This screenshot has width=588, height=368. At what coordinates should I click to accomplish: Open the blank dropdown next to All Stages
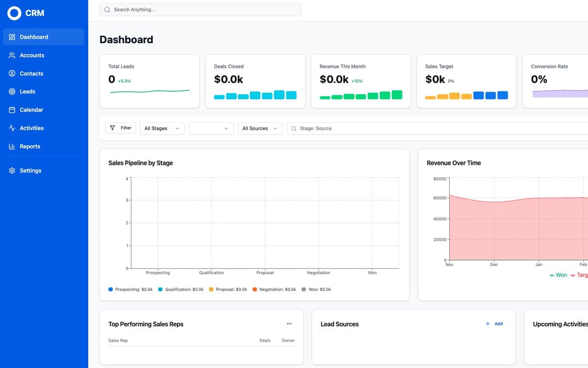211,129
